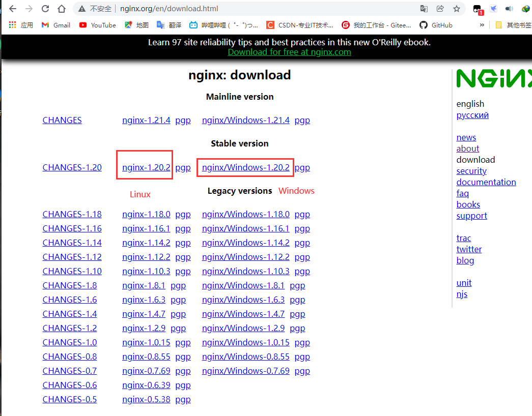
Task: Open the about sidebar link
Action: point(467,149)
